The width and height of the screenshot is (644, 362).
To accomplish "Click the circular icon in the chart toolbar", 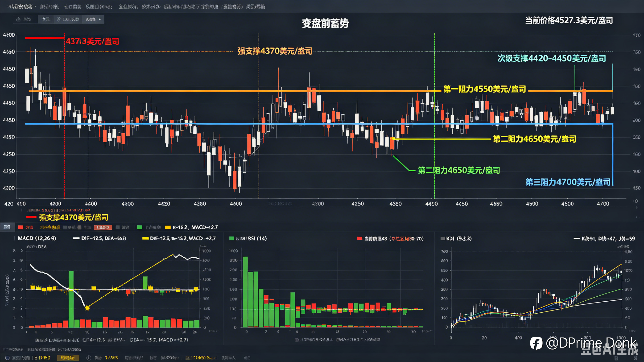I will click(x=58, y=19).
